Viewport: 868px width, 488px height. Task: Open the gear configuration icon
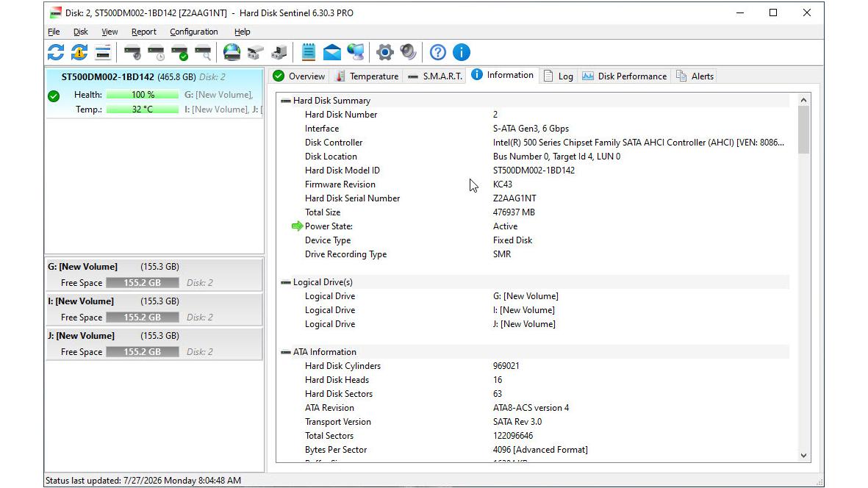384,53
